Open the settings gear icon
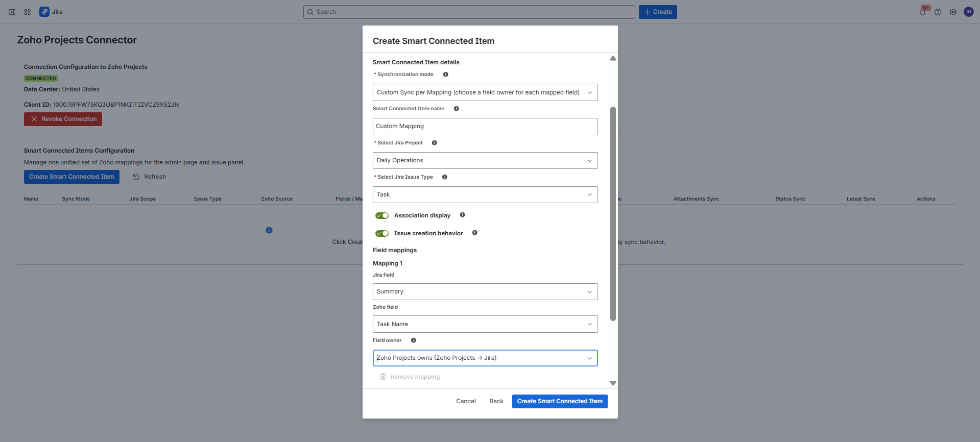 [x=953, y=12]
